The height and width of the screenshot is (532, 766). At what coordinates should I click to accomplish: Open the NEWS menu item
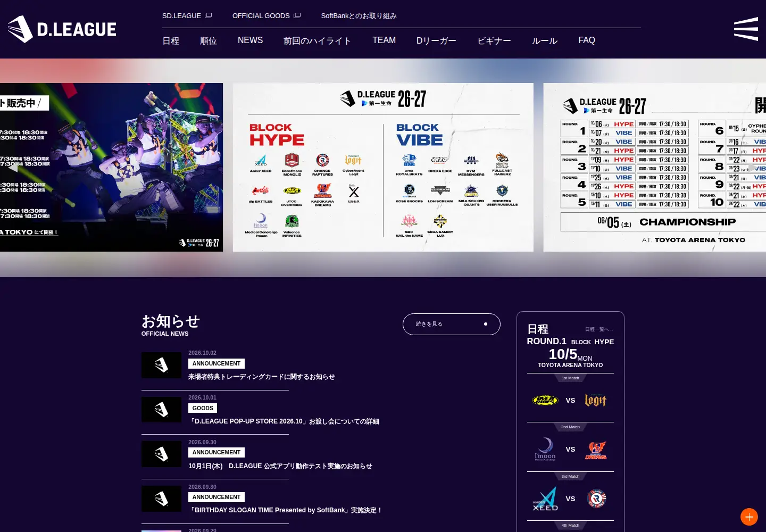250,40
